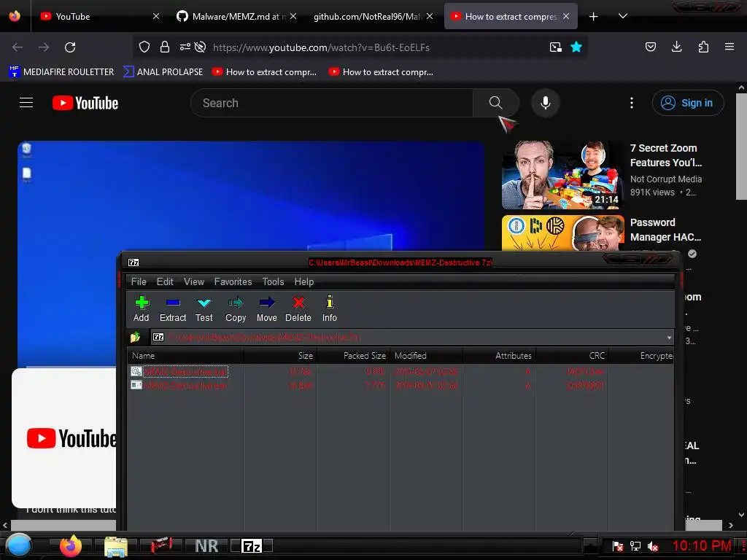Click the Extract icon in 7-Zip
The image size is (747, 560).
pyautogui.click(x=172, y=303)
